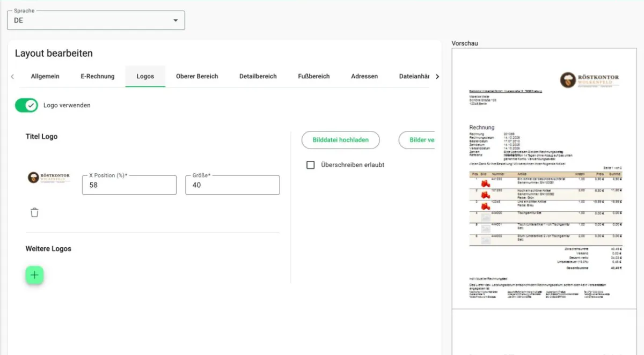Screen dimensions: 644x355
Task: Click the Röstkontor logo in invoice preview
Action: click(x=589, y=80)
